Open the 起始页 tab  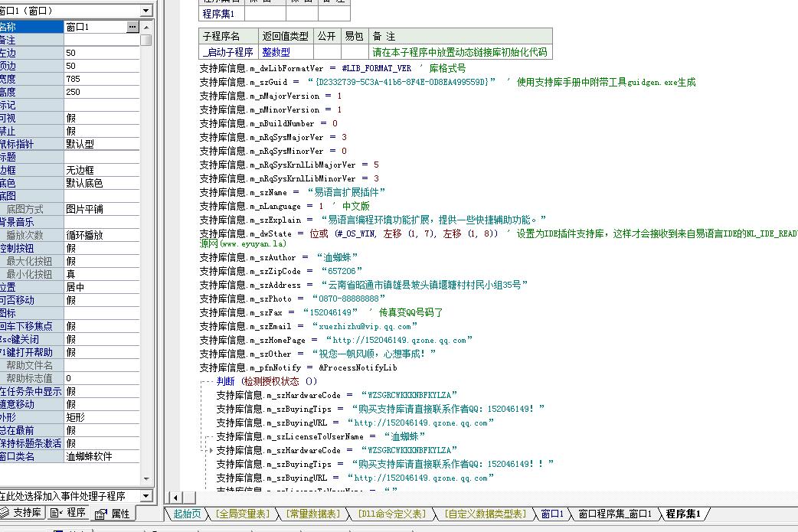(187, 514)
